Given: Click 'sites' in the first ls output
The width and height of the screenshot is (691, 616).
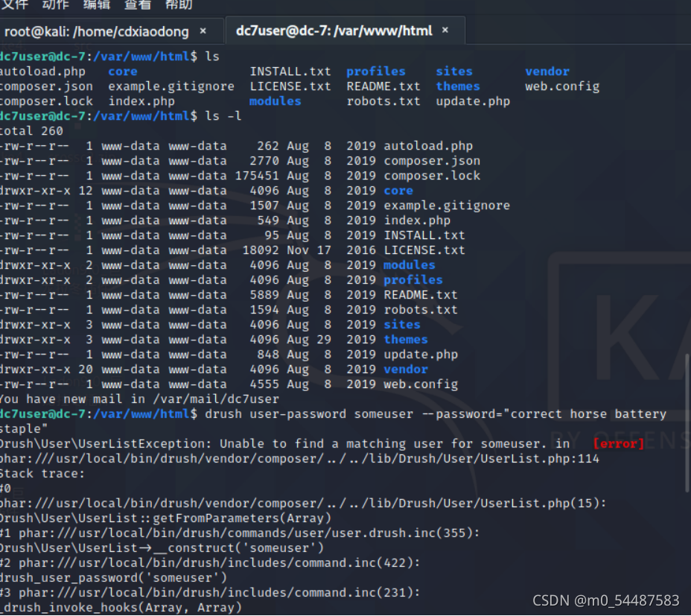Looking at the screenshot, I should 454,72.
